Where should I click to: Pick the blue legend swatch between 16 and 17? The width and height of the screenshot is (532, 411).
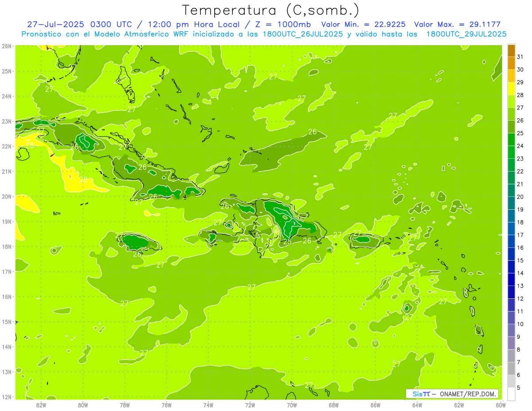pyautogui.click(x=511, y=242)
